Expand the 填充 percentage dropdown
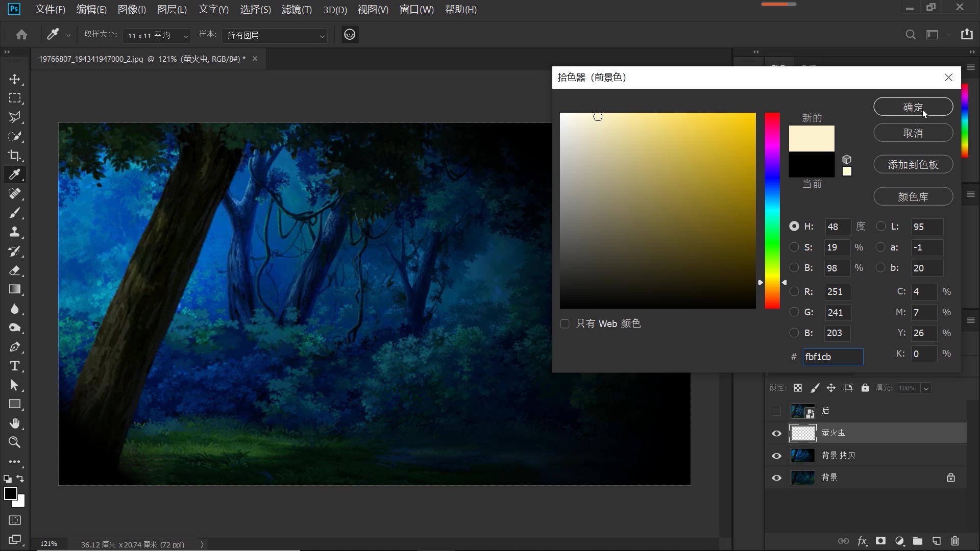Screen dimensions: 980x551 [x=926, y=388]
